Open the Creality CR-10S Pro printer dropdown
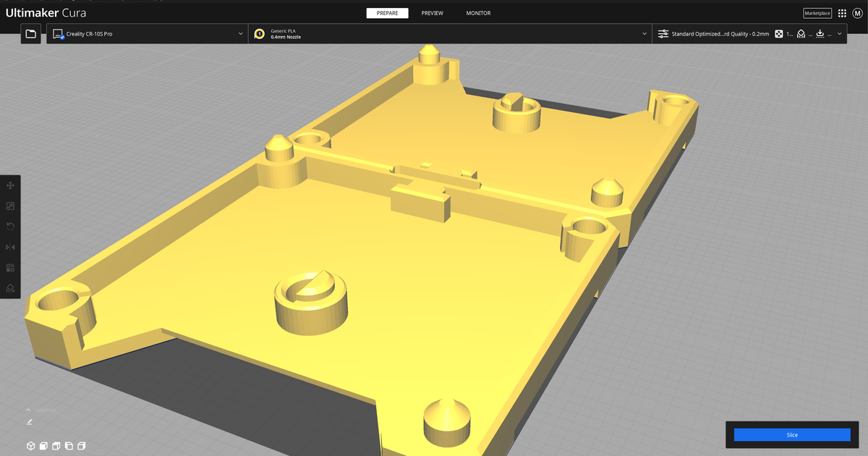The width and height of the screenshot is (868, 456). (x=145, y=33)
